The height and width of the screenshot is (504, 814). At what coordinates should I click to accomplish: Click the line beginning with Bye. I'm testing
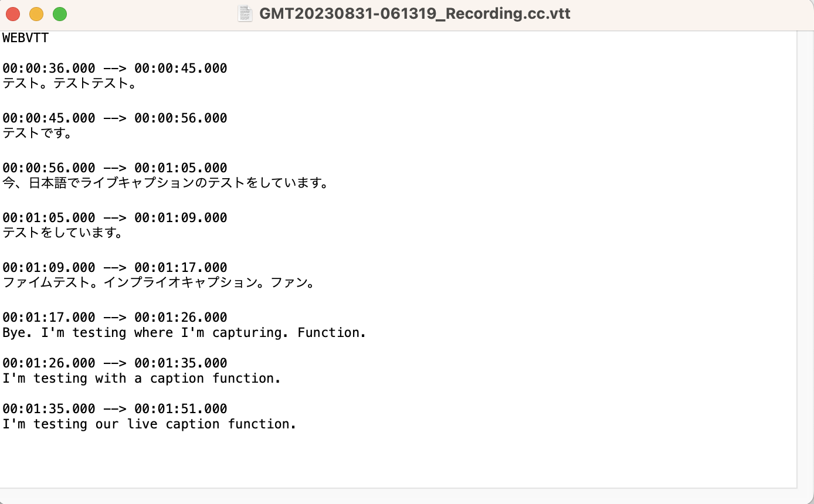184,333
